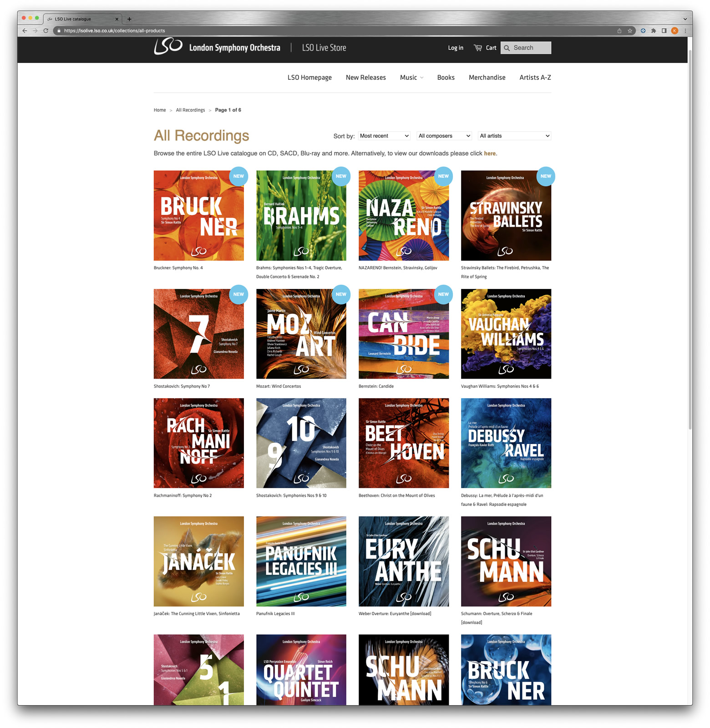710x728 pixels.
Task: Open the Sort by Most recent dropdown
Action: 384,136
